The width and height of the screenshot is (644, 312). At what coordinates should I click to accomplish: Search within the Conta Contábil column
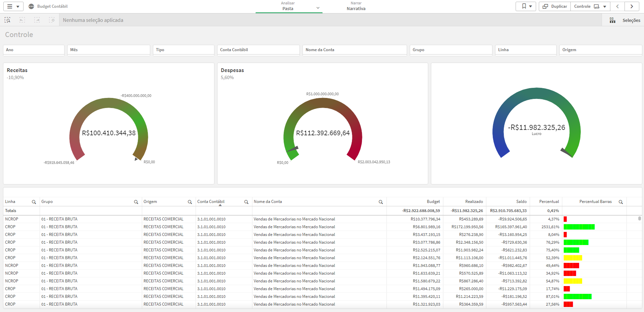point(246,202)
